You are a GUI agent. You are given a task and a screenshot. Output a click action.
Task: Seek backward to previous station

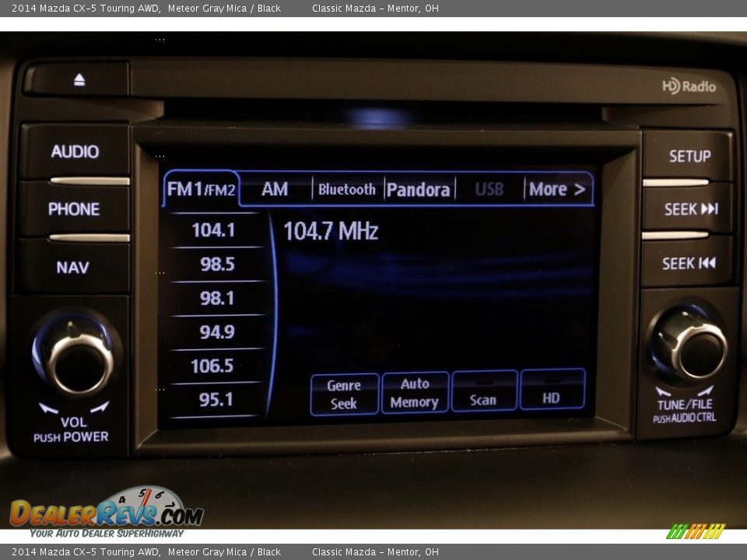pyautogui.click(x=688, y=264)
